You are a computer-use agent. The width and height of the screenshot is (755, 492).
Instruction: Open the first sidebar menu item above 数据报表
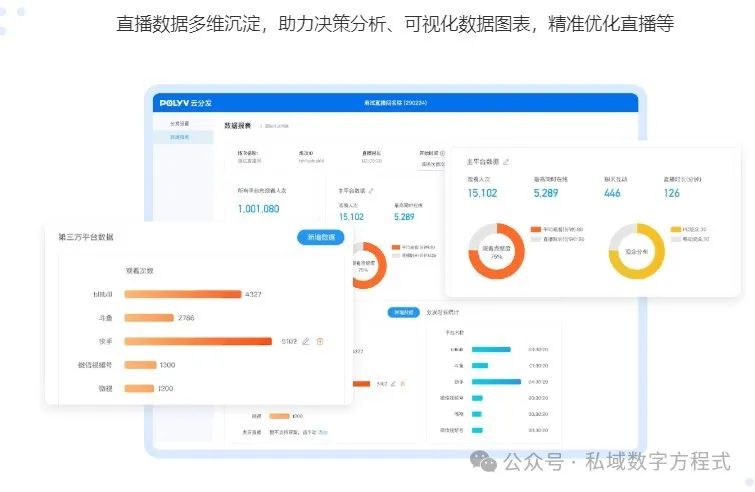[180, 123]
